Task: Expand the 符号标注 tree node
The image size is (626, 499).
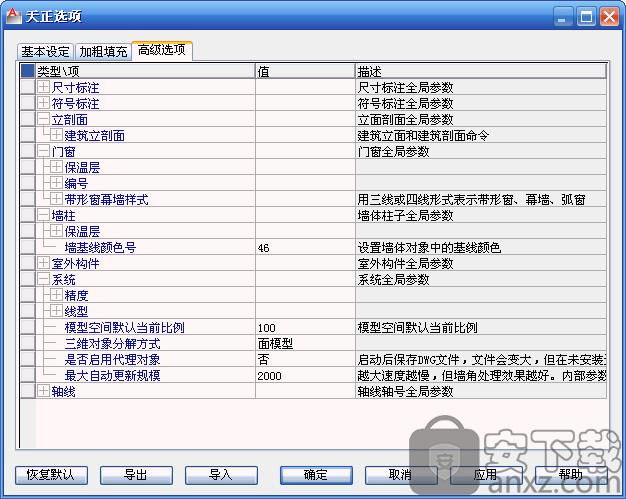Action: pyautogui.click(x=43, y=103)
